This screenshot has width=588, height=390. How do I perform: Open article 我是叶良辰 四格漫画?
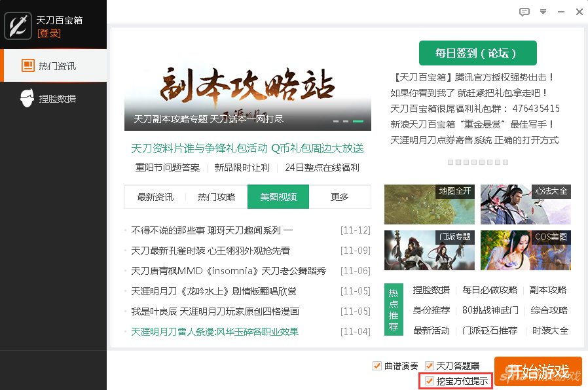click(215, 311)
